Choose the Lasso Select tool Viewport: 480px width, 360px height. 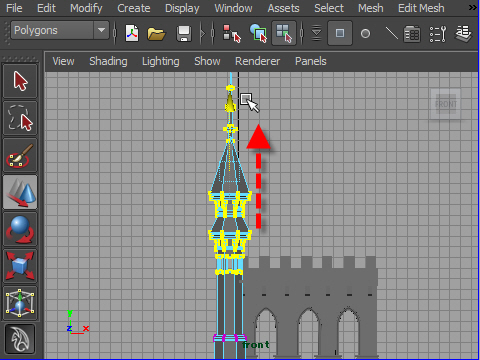point(20,118)
